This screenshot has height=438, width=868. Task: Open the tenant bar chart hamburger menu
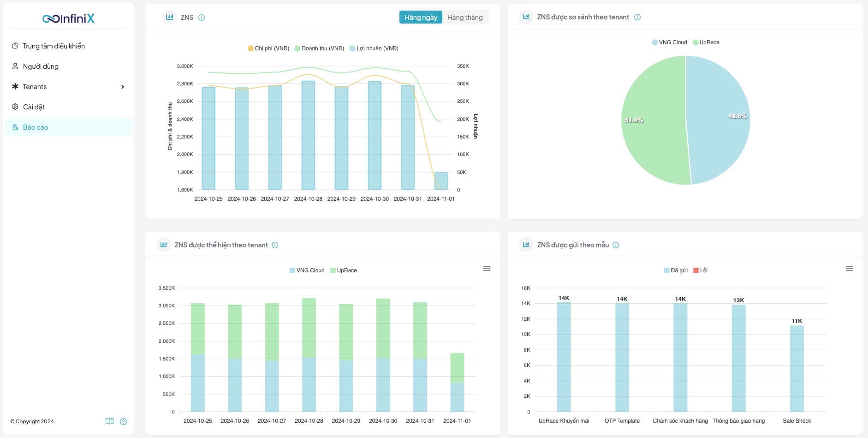(x=487, y=269)
